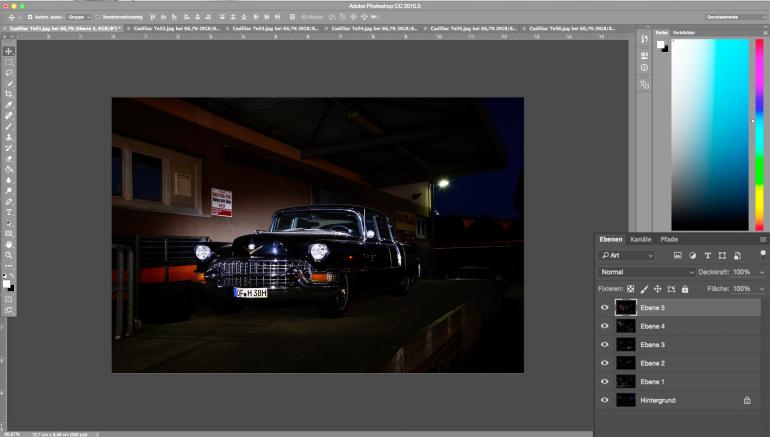Switch to the Cadillac Teil4.jpg document tab
This screenshot has width=770, height=437.
(374, 28)
